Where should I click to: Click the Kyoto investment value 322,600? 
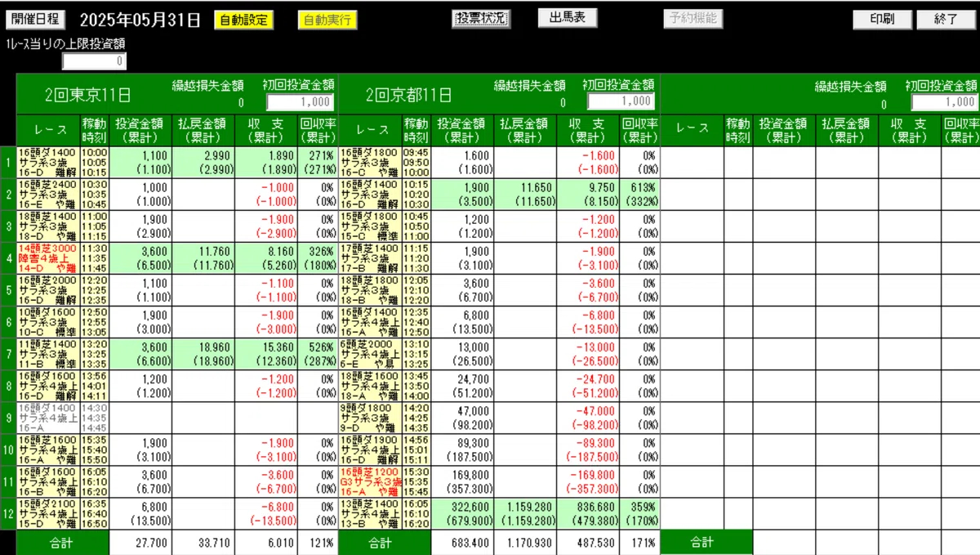470,507
